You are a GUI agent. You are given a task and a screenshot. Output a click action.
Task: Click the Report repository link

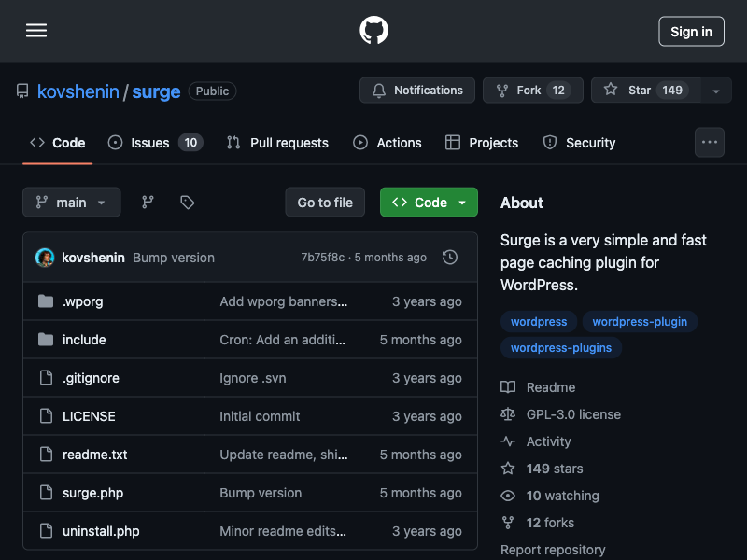tap(553, 550)
